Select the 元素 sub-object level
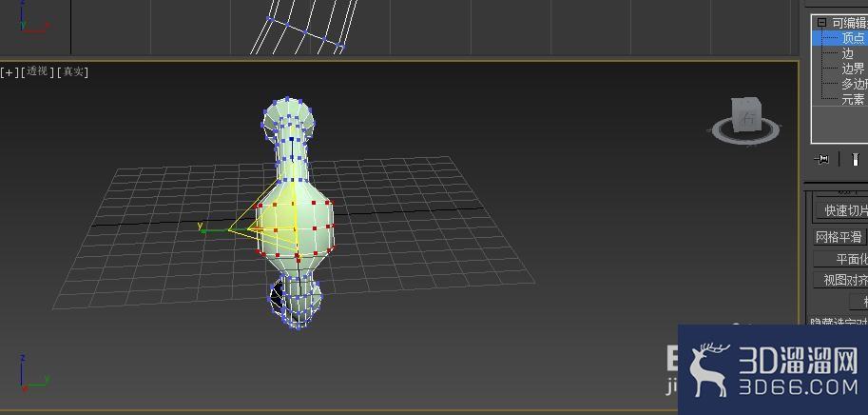 tap(853, 100)
